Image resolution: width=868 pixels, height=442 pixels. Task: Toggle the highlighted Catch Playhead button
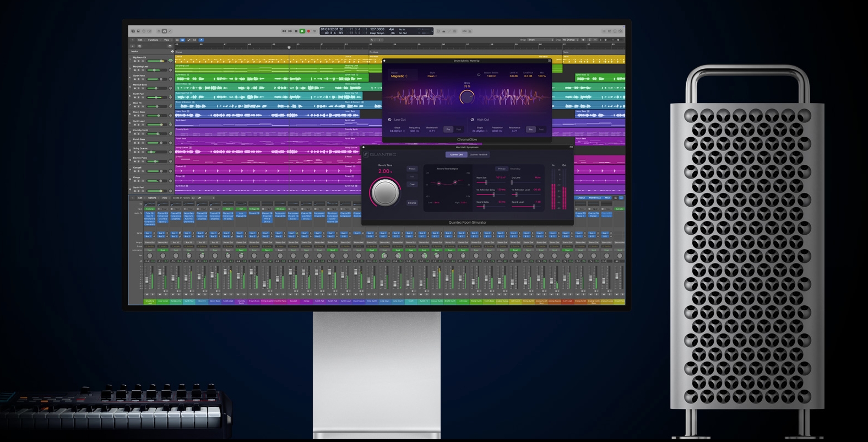(201, 40)
